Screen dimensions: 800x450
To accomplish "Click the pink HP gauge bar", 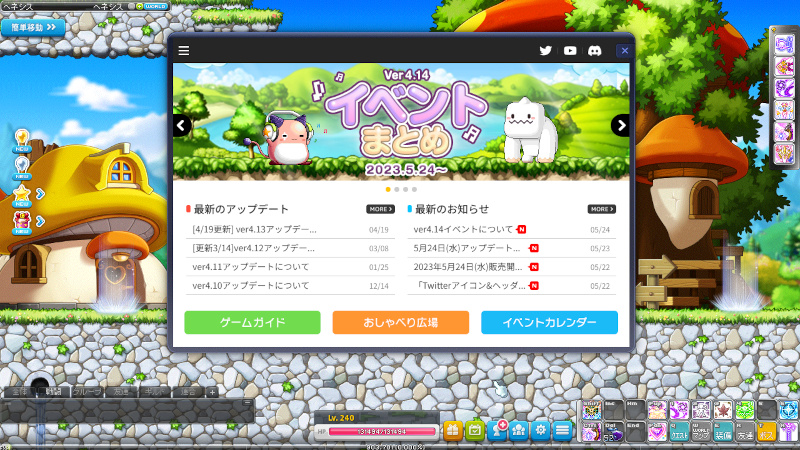I will point(382,432).
